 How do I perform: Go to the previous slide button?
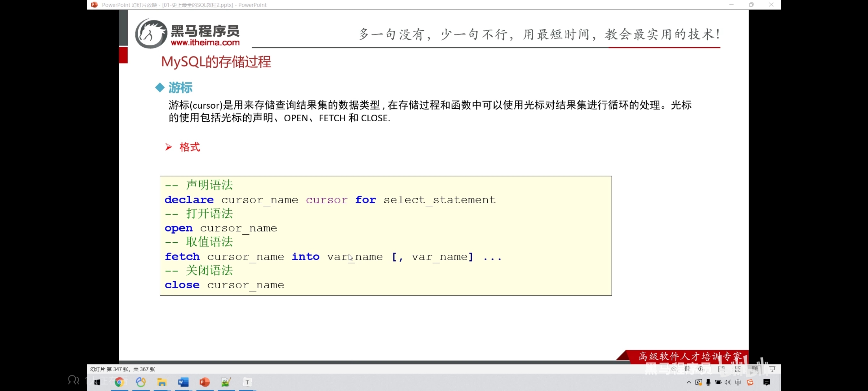(674, 369)
